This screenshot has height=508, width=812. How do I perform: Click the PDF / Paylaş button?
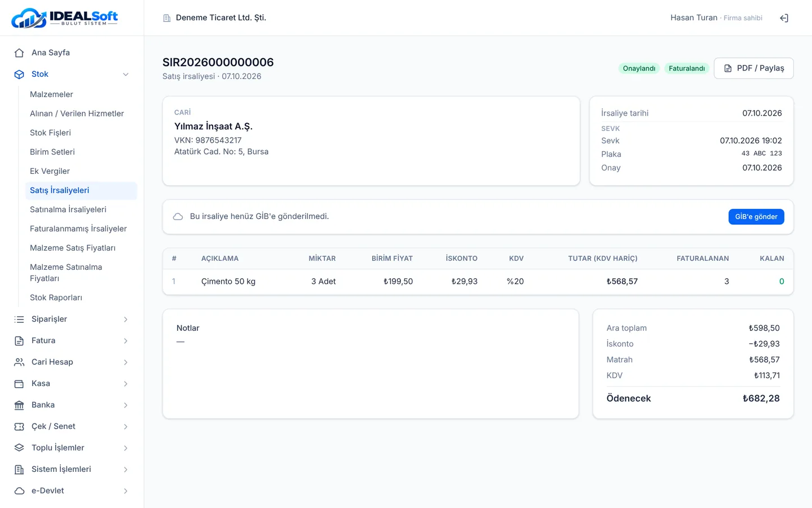(753, 68)
